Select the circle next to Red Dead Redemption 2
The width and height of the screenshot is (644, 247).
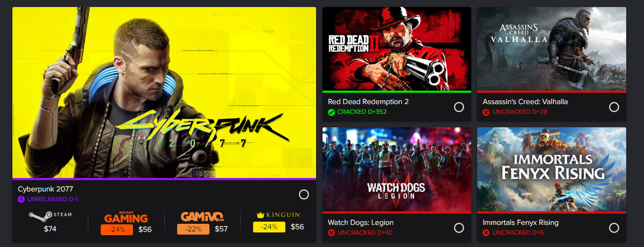point(459,107)
